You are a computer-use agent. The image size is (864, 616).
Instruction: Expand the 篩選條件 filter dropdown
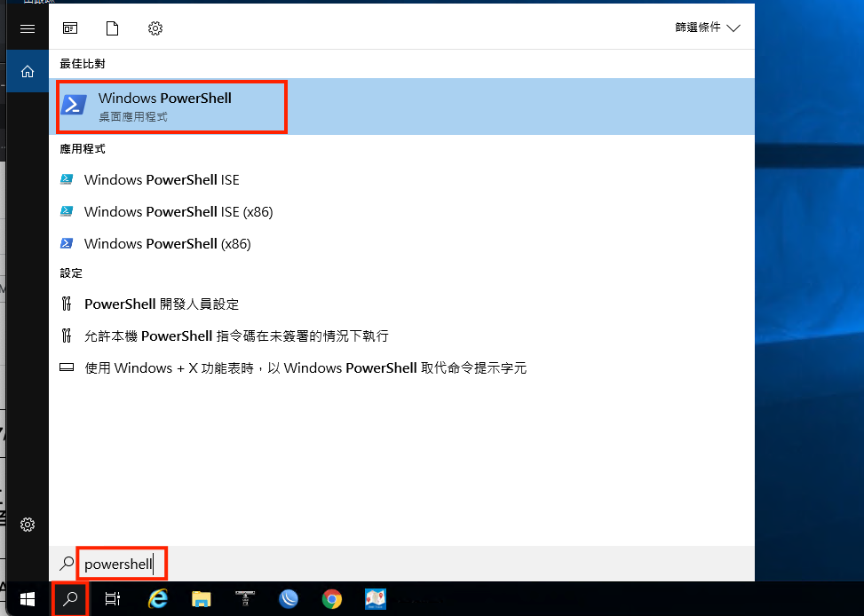coord(708,28)
